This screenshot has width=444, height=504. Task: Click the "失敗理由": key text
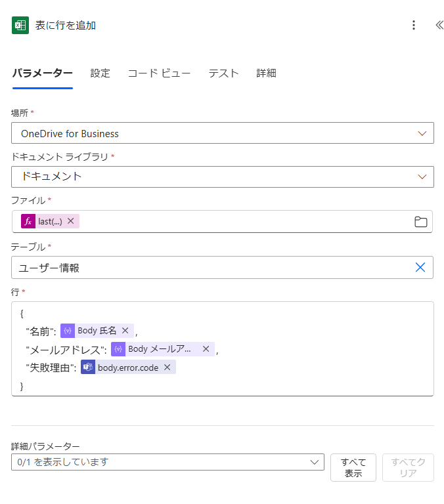coord(51,367)
